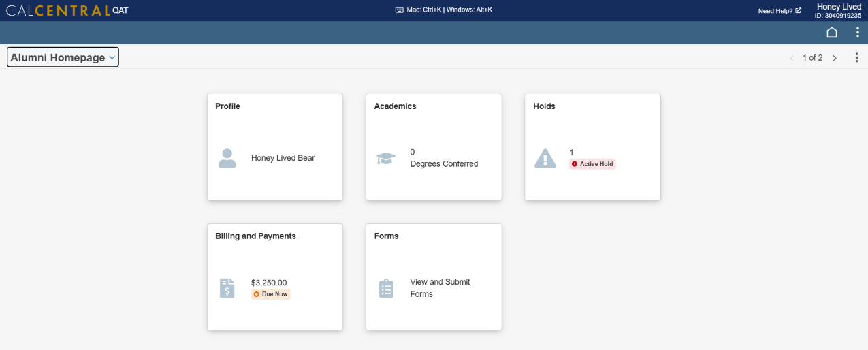Viewport: 868px width, 350px height.
Task: Click the Home icon in the header
Action: (x=831, y=33)
